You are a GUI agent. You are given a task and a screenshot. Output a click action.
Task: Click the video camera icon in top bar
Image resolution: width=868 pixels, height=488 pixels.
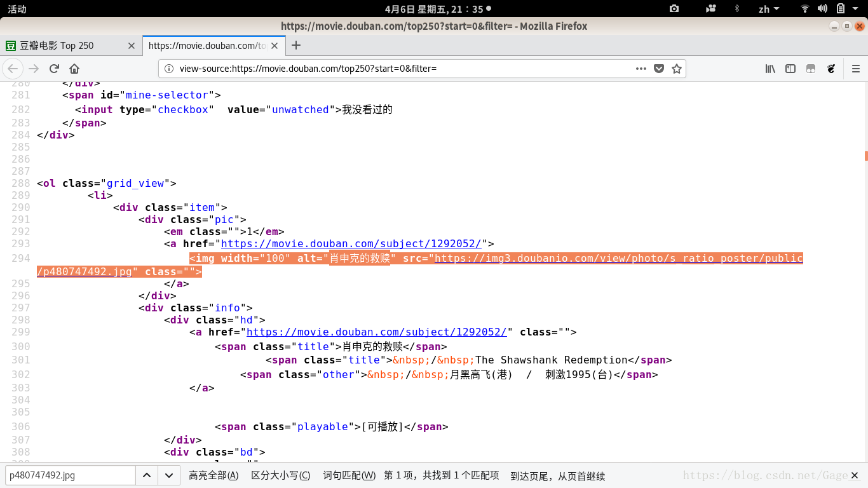pyautogui.click(x=711, y=9)
